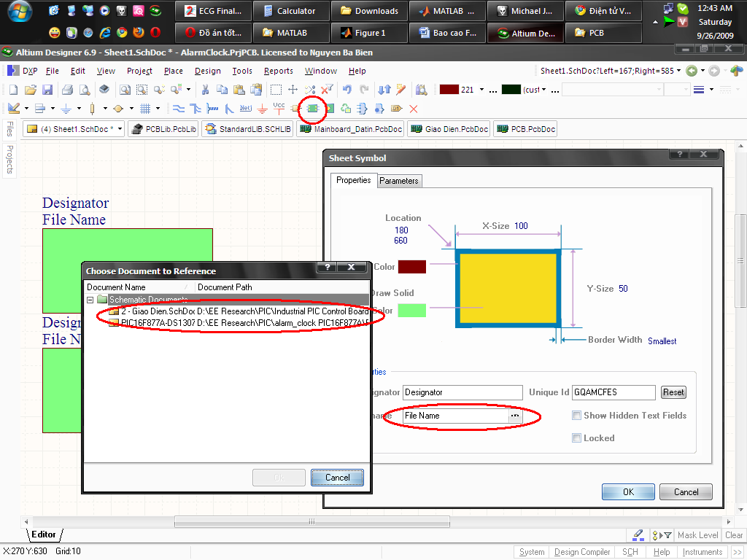This screenshot has width=747, height=560.
Task: Enable Show Hidden Text Fields checkbox
Action: pos(577,416)
